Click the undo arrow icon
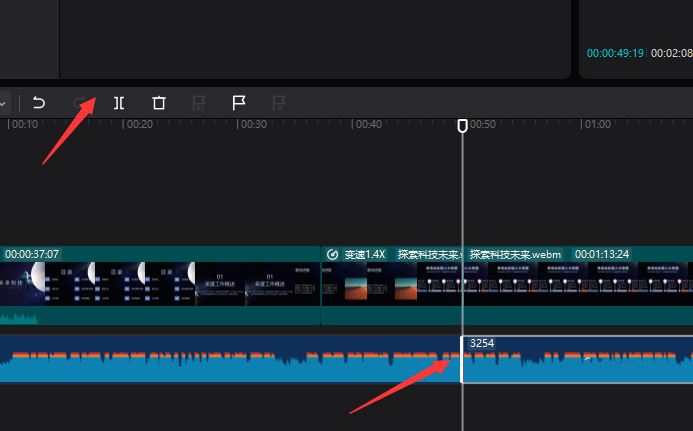 coord(39,102)
